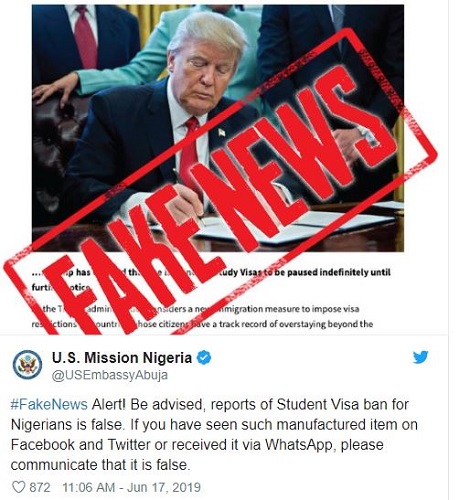This screenshot has width=470, height=500.
Task: Click the headline about Study Visas paused
Action: pos(211,279)
